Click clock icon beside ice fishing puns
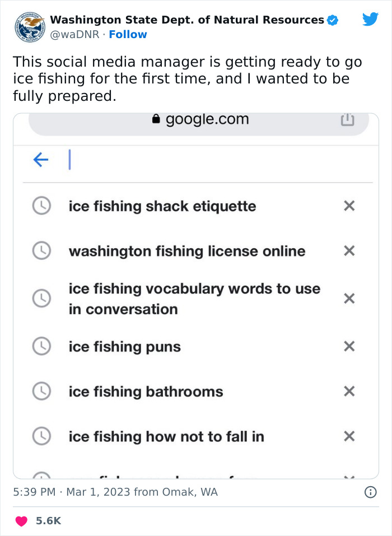The image size is (392, 536). [41, 347]
